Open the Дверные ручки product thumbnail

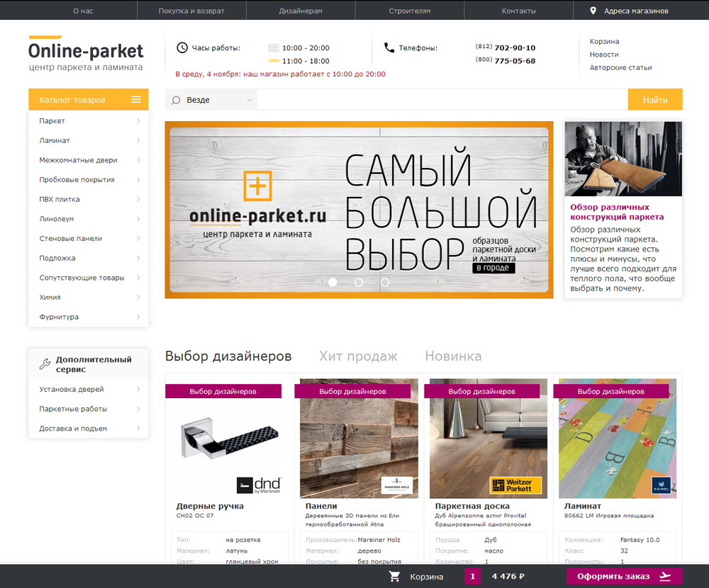pyautogui.click(x=230, y=442)
